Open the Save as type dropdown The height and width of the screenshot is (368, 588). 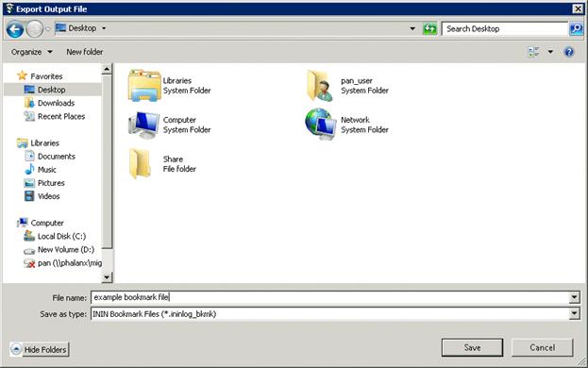574,314
